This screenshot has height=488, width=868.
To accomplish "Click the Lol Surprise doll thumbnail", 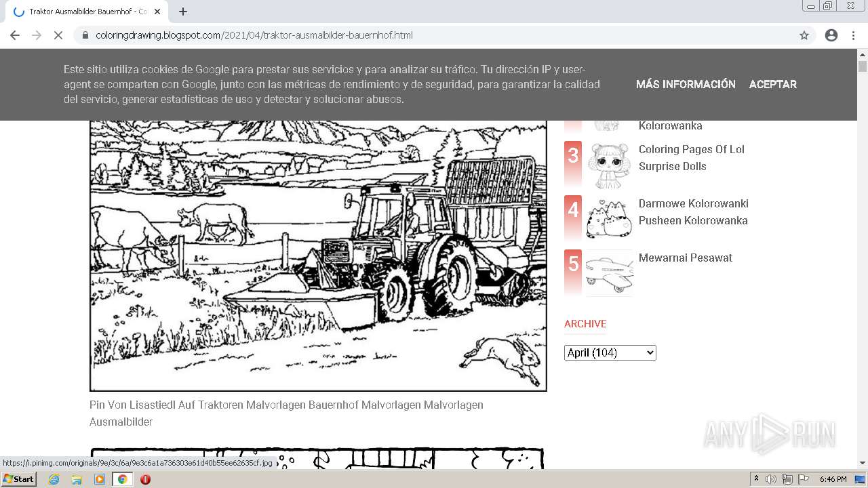I will point(609,165).
